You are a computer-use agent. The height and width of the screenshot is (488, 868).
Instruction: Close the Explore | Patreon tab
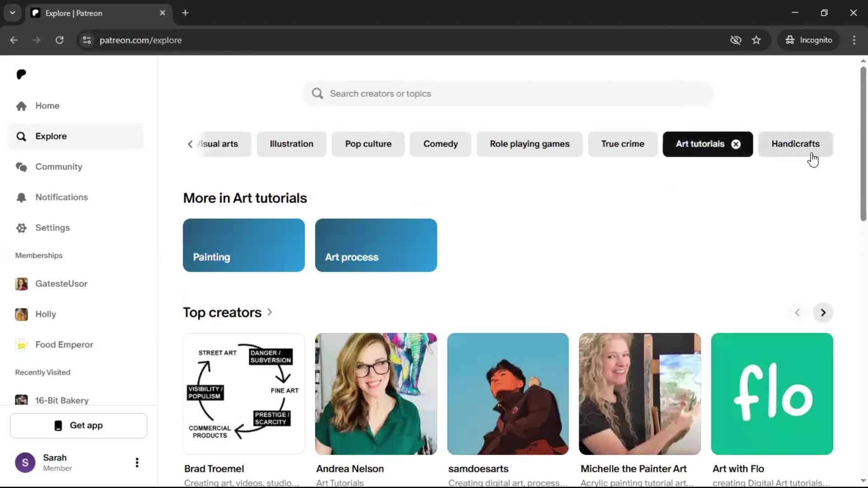(162, 13)
